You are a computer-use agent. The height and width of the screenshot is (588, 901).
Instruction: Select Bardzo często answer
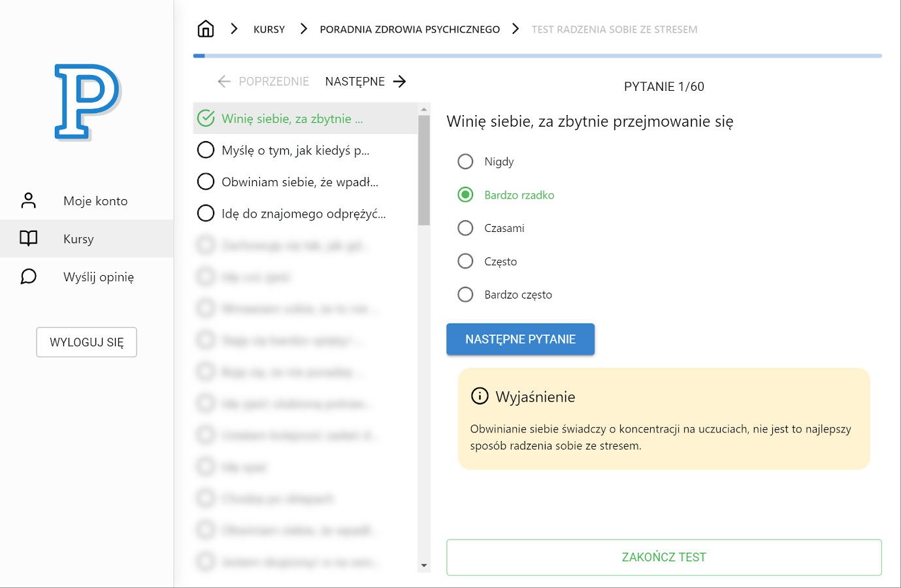click(x=465, y=295)
